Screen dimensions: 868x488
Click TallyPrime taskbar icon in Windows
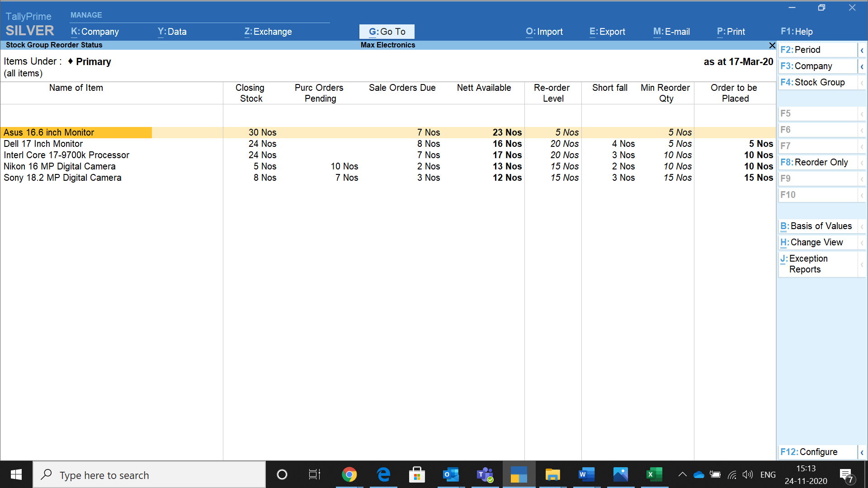[x=518, y=474]
